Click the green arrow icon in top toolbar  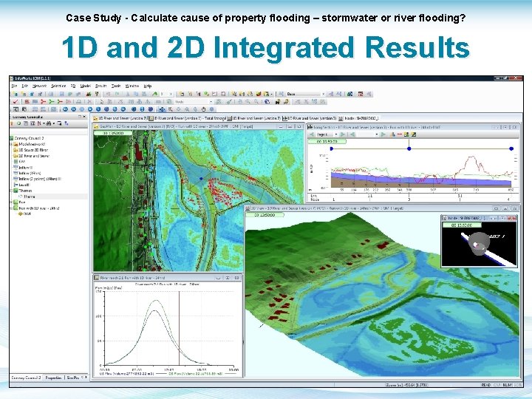154,94
